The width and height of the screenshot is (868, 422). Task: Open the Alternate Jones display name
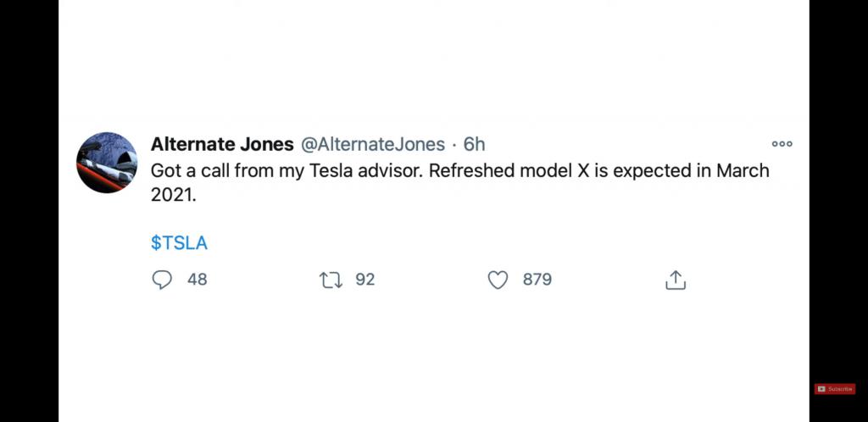(222, 144)
